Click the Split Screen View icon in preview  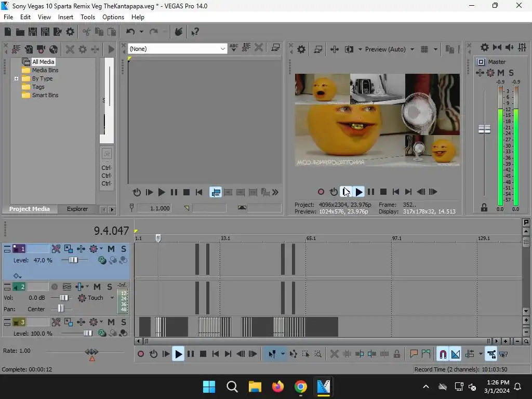click(349, 49)
